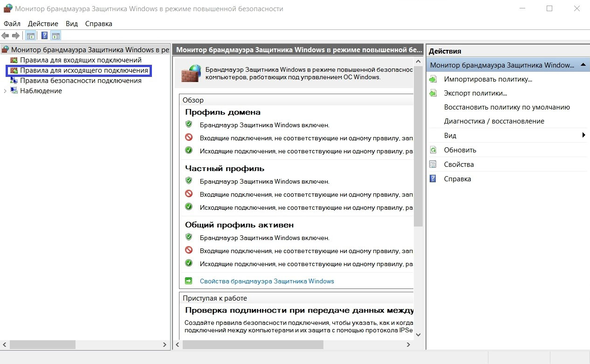Image resolution: width=590 pixels, height=364 pixels.
Task: Click the blue question mark toolbar icon
Action: 44,35
